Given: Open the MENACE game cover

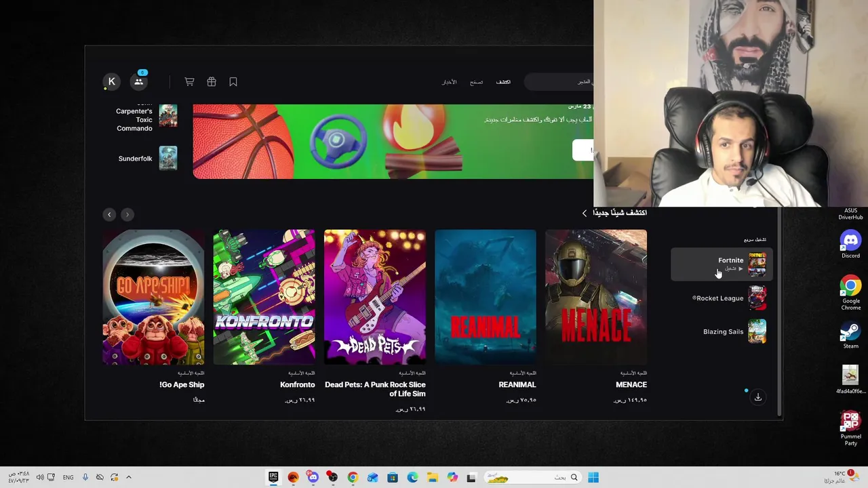Looking at the screenshot, I should click(596, 297).
